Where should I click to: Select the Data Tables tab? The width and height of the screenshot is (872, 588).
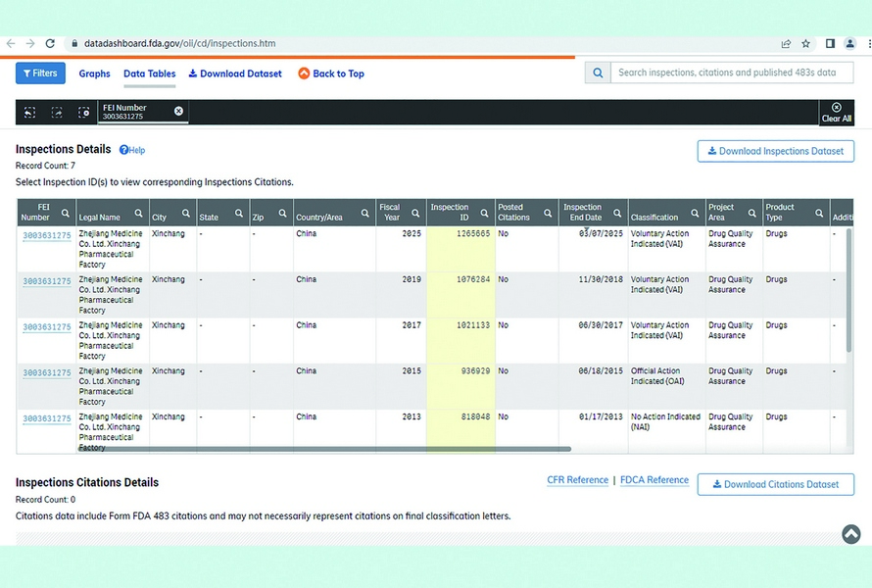point(149,73)
